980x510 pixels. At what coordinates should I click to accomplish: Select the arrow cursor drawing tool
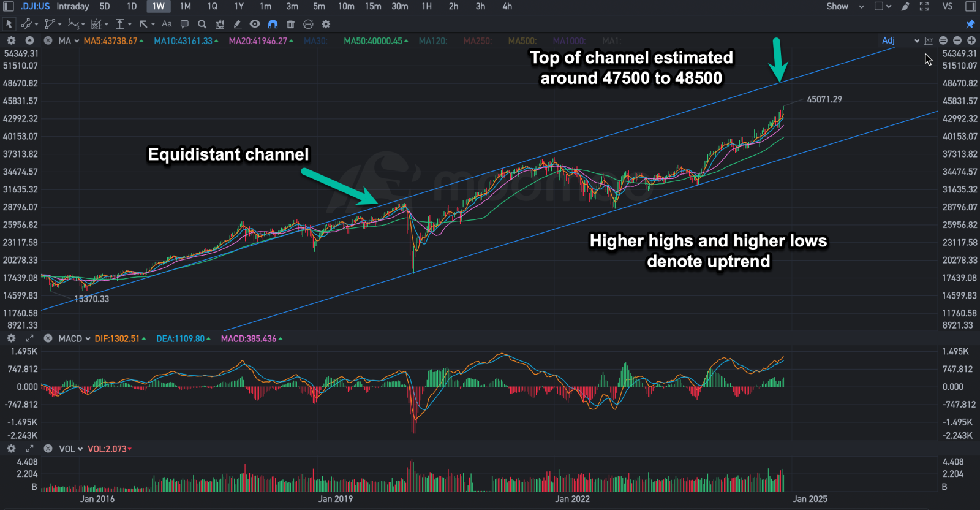[9, 24]
